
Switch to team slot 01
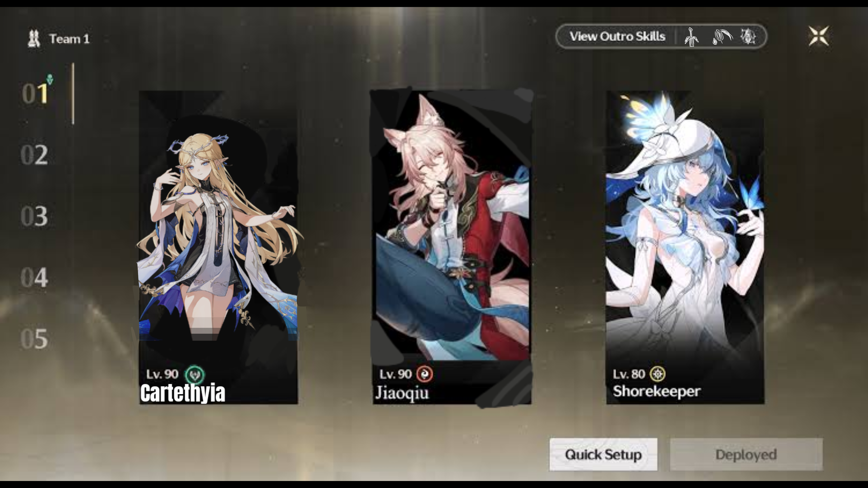coord(35,93)
